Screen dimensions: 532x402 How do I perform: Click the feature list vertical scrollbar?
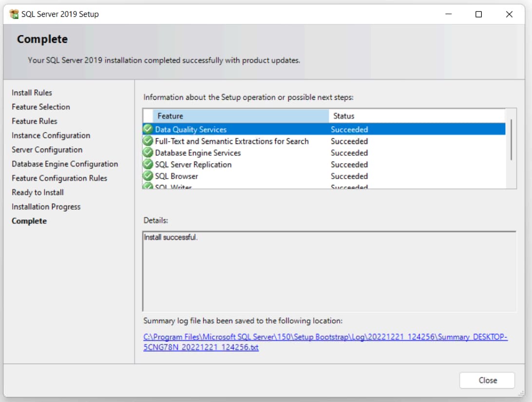click(x=511, y=140)
